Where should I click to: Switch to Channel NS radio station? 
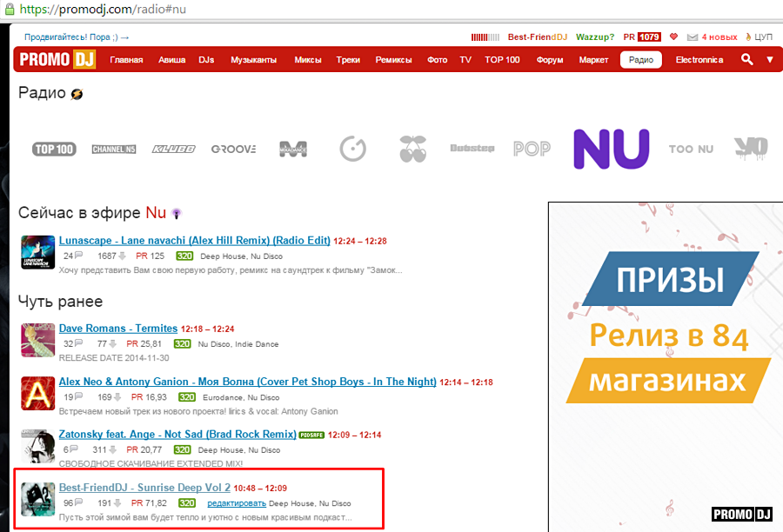point(114,149)
